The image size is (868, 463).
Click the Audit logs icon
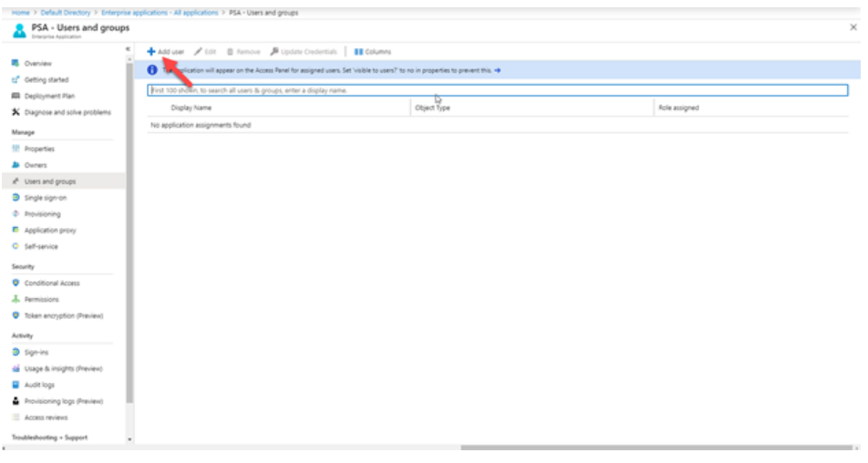15,385
